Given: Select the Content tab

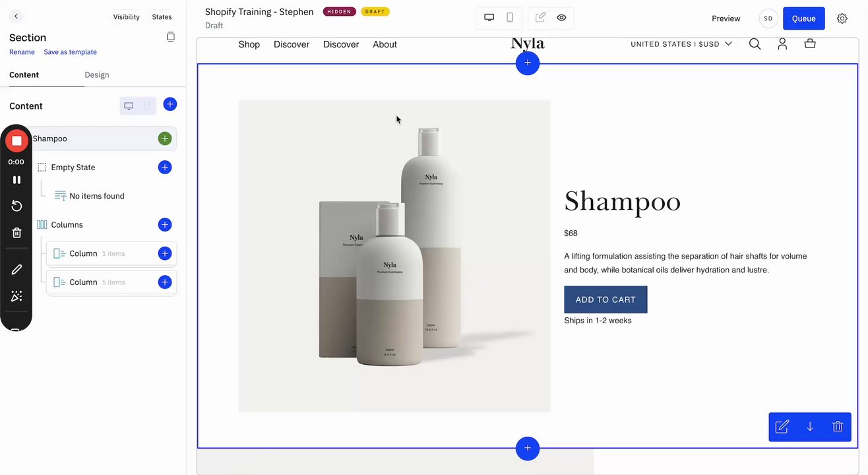Looking at the screenshot, I should (x=24, y=75).
